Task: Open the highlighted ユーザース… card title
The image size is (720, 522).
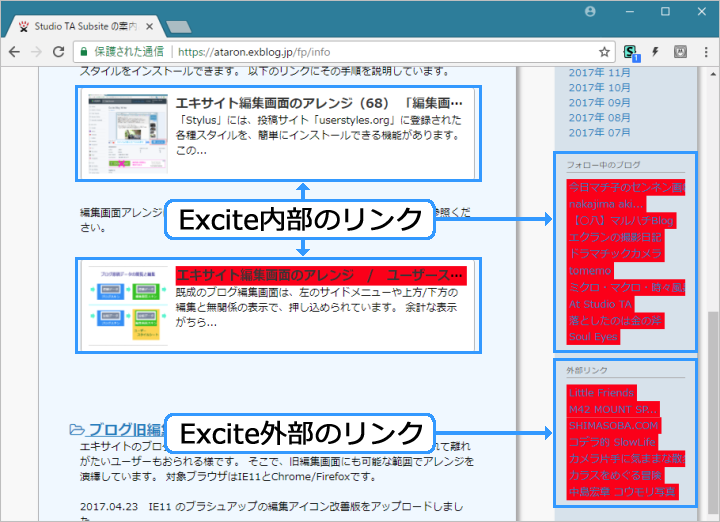Action: click(x=321, y=275)
